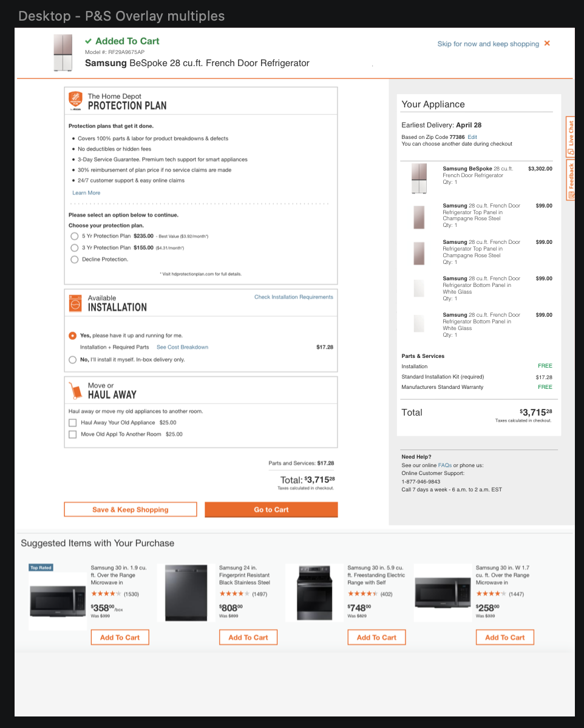The width and height of the screenshot is (584, 728).
Task: Click the Home Depot Protection Plan logo
Action: tap(76, 101)
